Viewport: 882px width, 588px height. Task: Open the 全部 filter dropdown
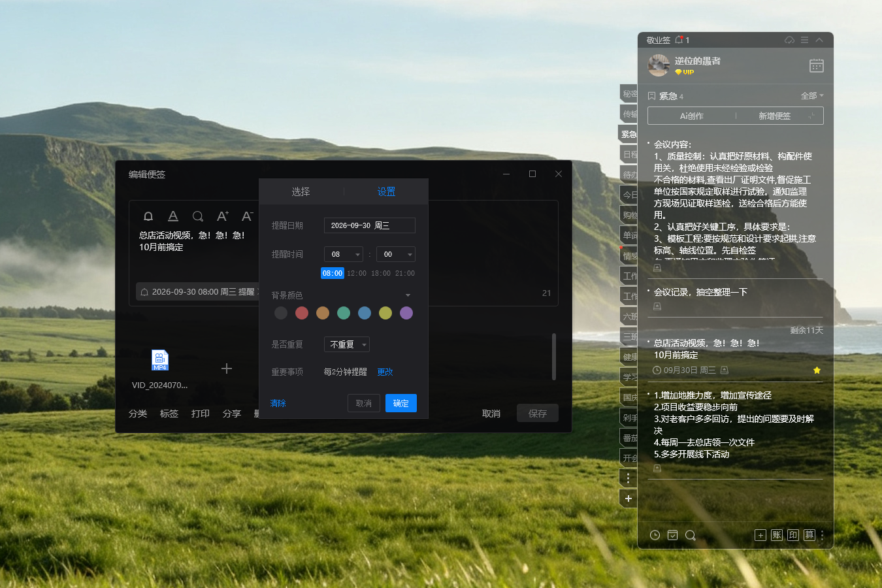pyautogui.click(x=812, y=95)
